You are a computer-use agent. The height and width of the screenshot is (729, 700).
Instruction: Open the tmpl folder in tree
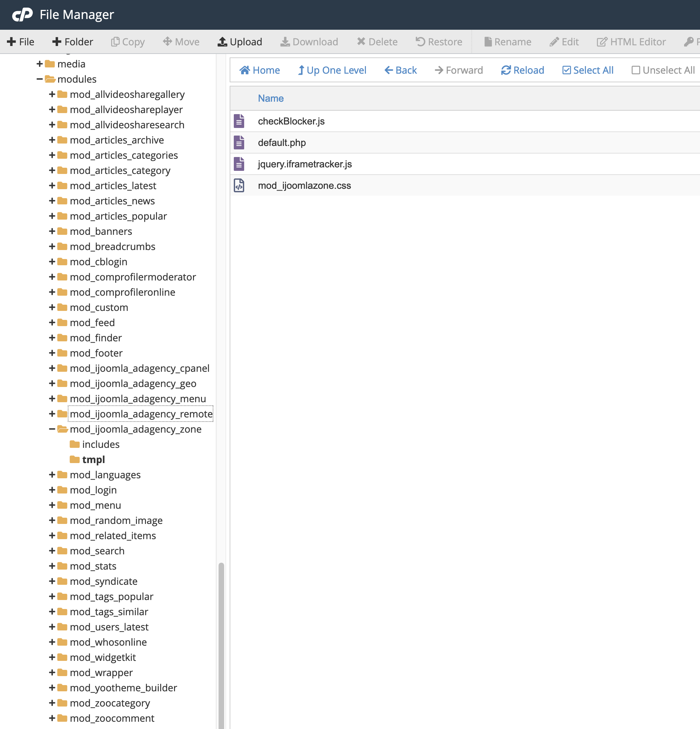click(93, 460)
